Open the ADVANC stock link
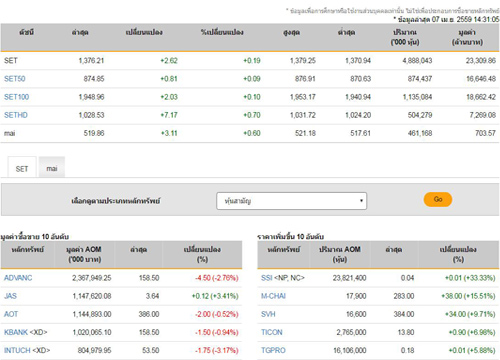 click(x=18, y=278)
